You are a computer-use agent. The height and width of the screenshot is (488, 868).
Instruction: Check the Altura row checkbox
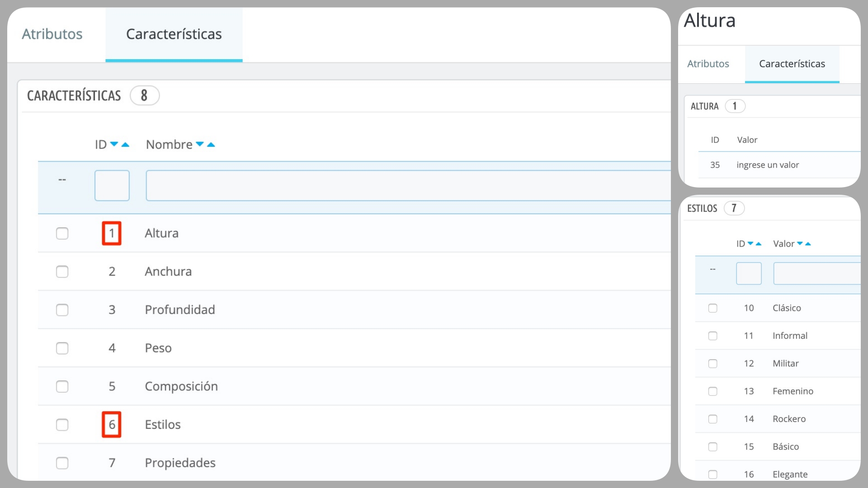click(x=62, y=234)
